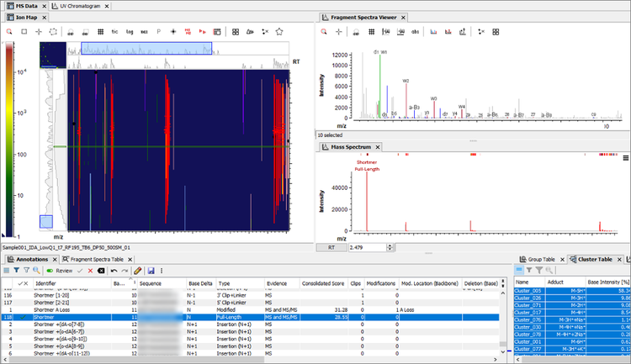Click the undo arrow in Annotations toolbar
This screenshot has height=364, width=631.
click(114, 271)
